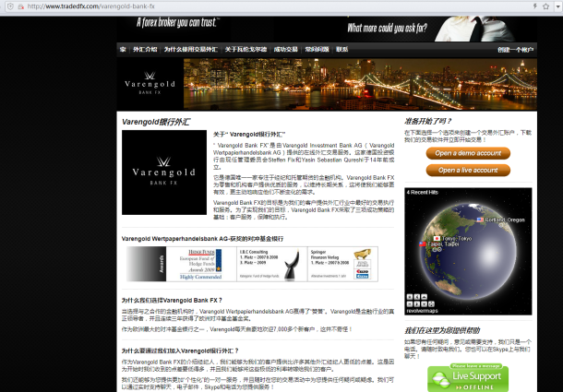Click the New York skyline banner image

click(360, 84)
